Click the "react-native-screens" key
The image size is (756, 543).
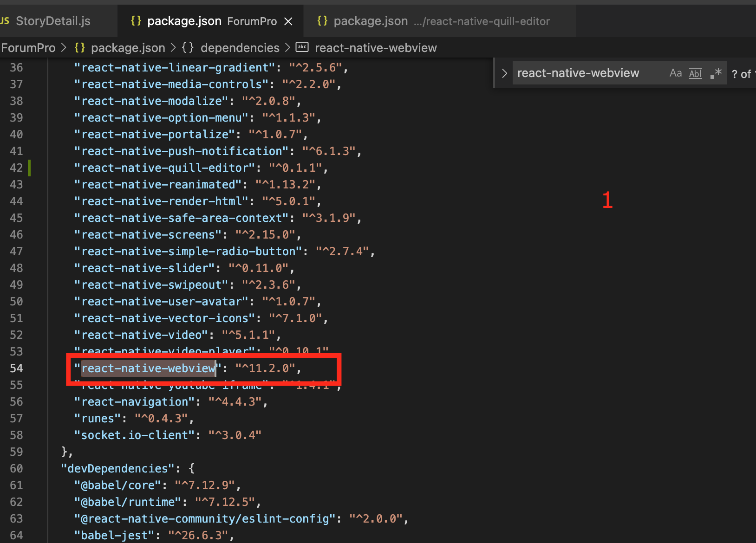(x=148, y=234)
